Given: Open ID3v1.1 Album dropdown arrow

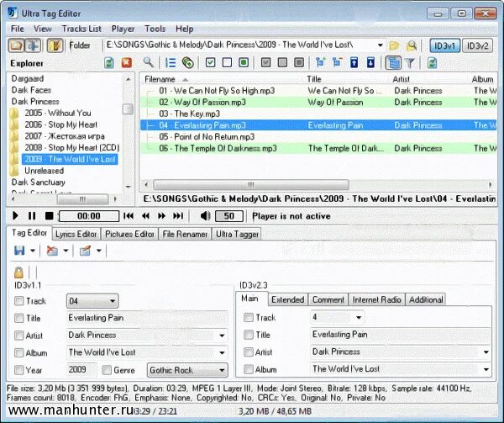Looking at the screenshot, I should [x=222, y=352].
